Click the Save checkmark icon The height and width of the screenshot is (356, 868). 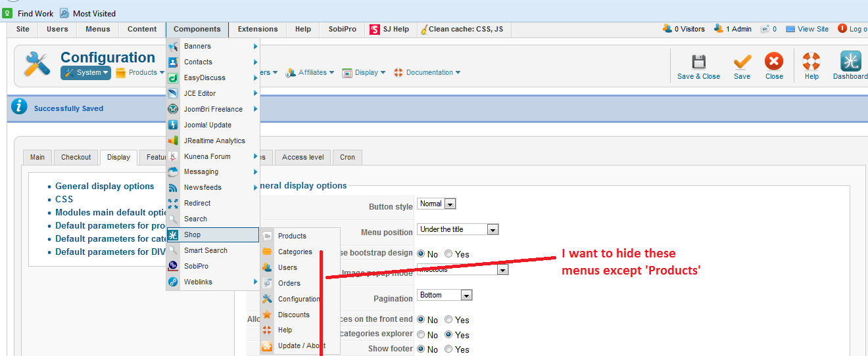(x=742, y=62)
